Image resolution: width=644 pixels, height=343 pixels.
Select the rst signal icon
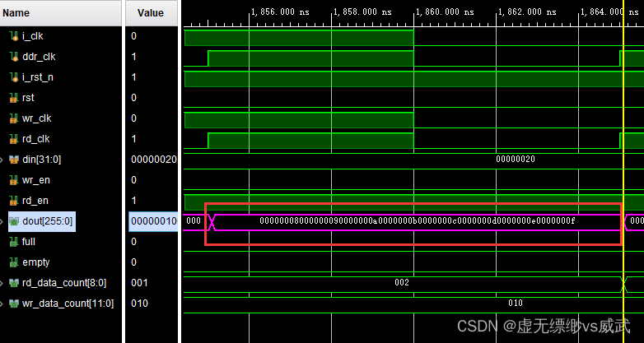click(14, 98)
